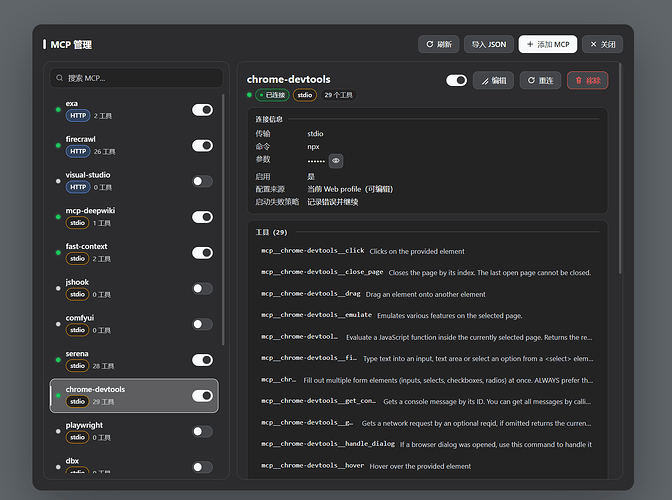Screen dimensions: 672x500
Task: Click mcp__chrome-devtools__click tool row
Action: (427, 251)
